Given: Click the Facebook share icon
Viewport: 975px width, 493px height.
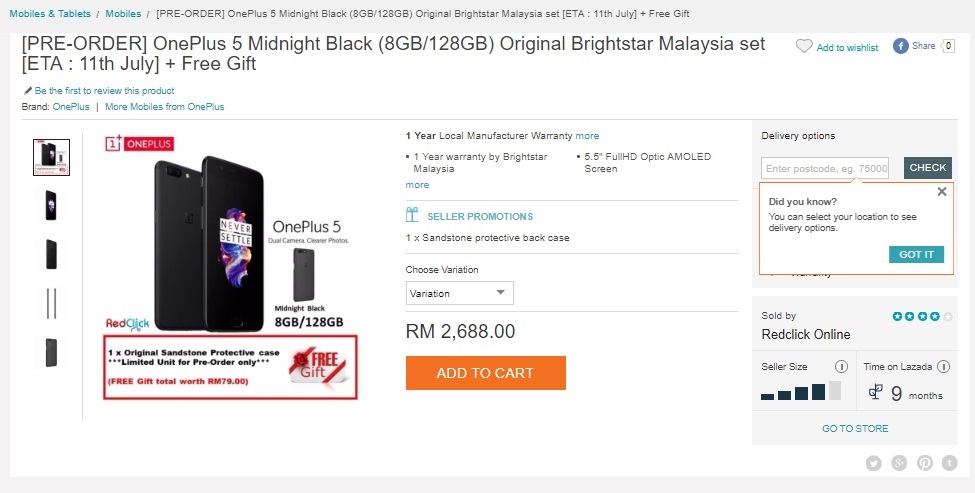Looking at the screenshot, I should pyautogui.click(x=900, y=46).
